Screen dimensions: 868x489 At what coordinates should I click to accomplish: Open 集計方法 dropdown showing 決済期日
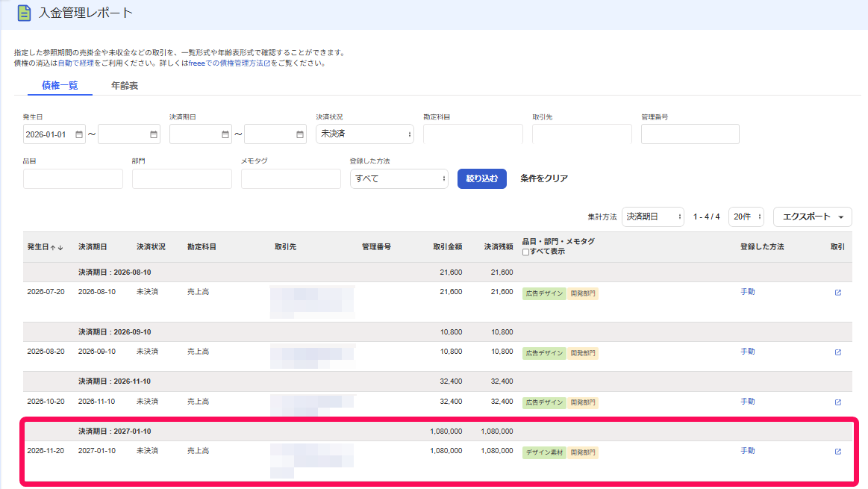coord(653,217)
